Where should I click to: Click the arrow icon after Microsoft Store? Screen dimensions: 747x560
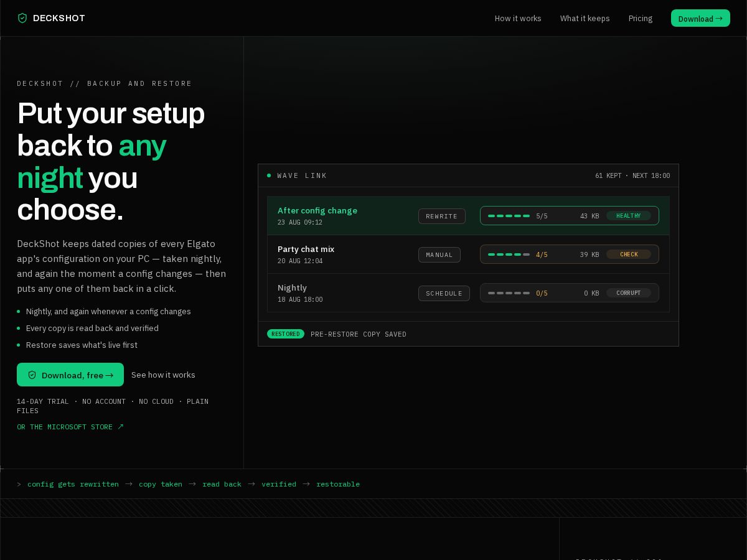coord(121,427)
